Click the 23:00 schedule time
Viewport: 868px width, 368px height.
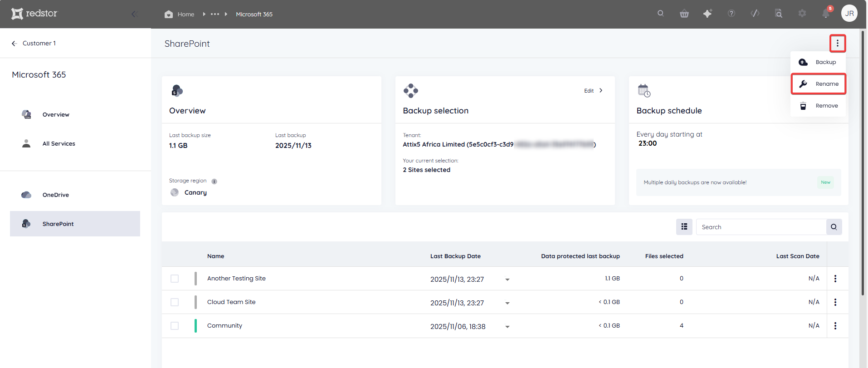pyautogui.click(x=648, y=143)
